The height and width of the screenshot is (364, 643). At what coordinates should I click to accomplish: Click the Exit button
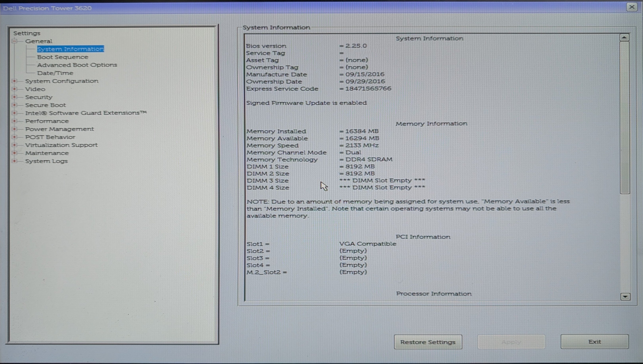coord(594,341)
